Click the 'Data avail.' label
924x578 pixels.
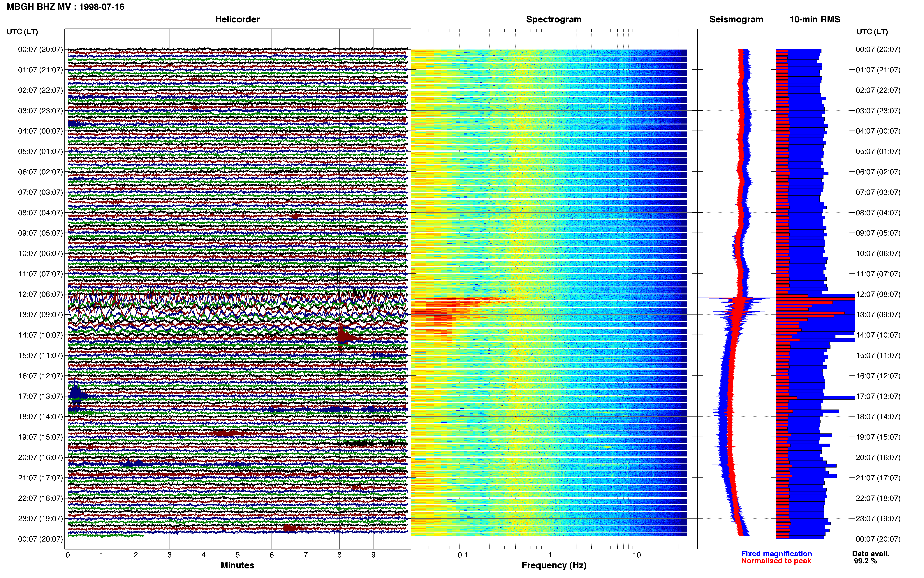click(x=870, y=554)
